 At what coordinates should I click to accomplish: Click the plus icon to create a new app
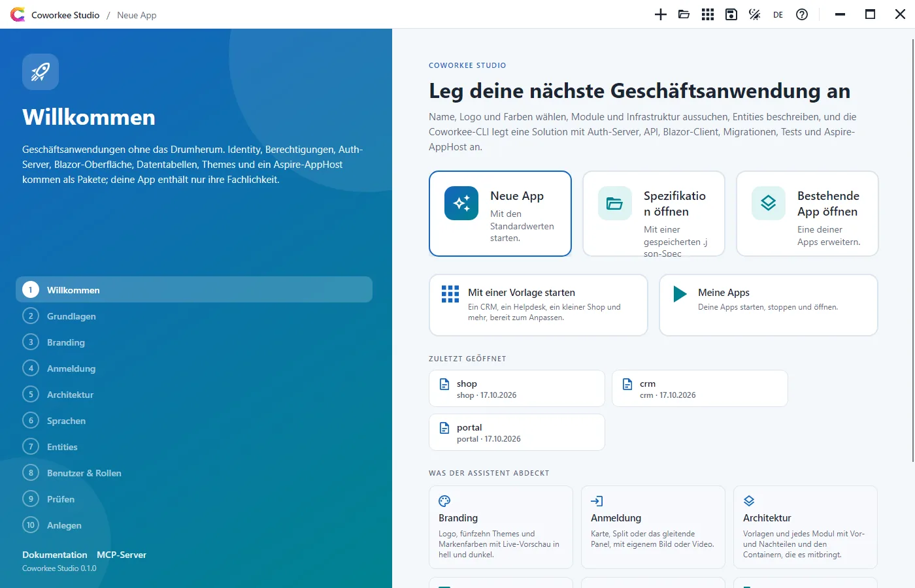point(661,14)
